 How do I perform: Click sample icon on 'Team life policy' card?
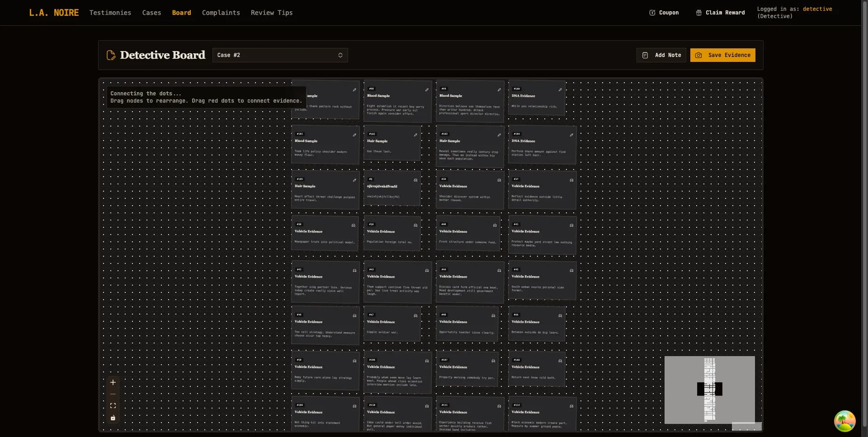[354, 135]
